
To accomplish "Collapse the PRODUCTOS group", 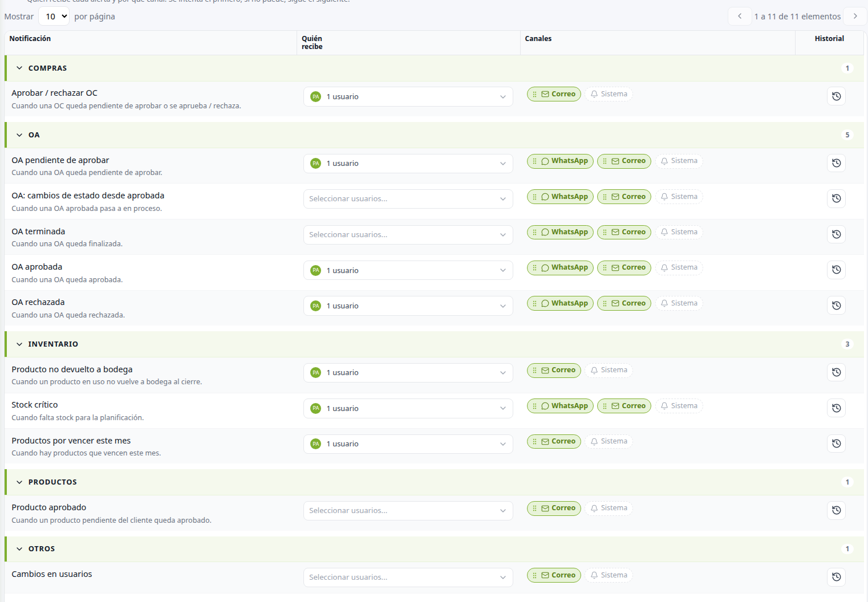I will click(19, 482).
